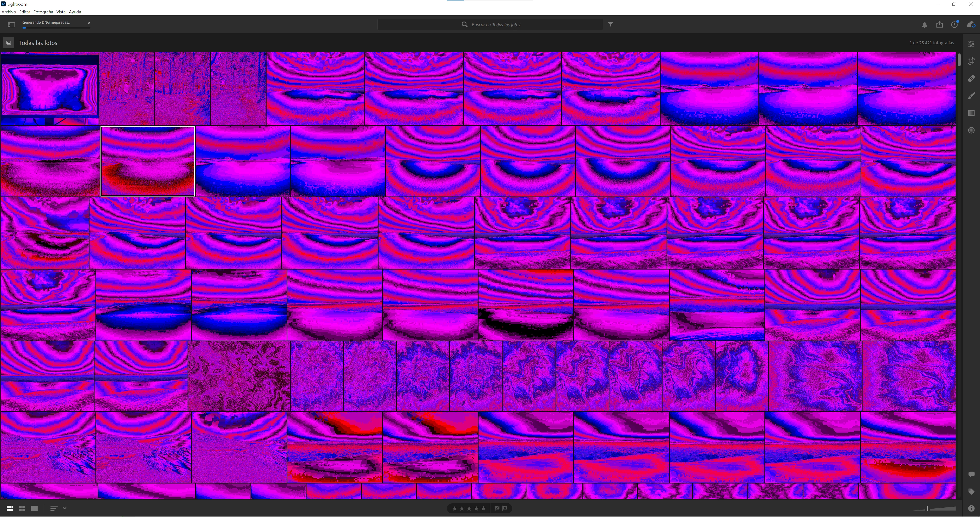Select the Brush masking tool
The image size is (980, 517).
971,96
